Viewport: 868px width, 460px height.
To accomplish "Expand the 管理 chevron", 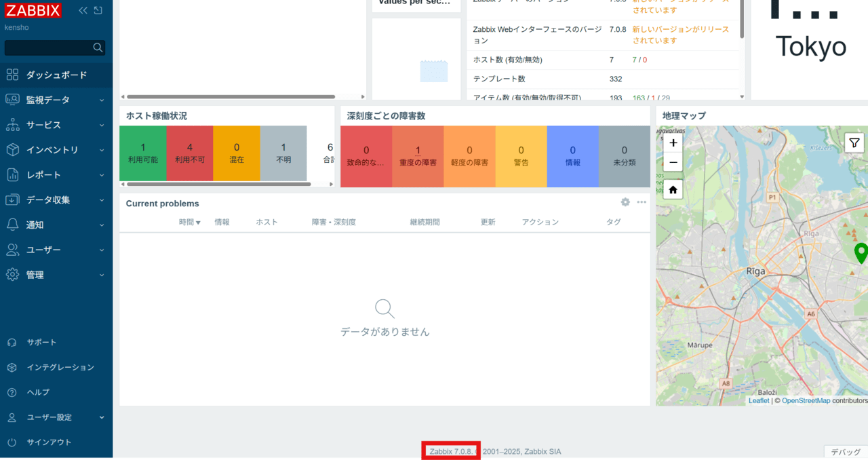I will pos(102,275).
